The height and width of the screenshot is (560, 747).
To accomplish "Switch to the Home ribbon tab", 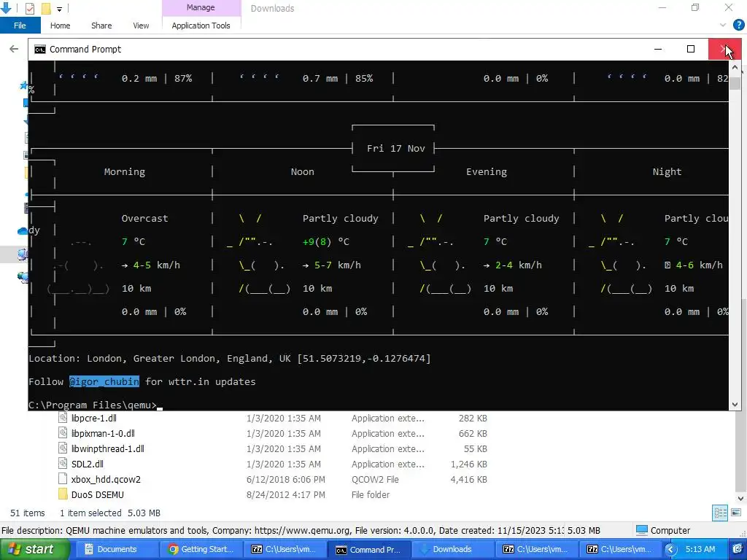I will click(x=60, y=26).
